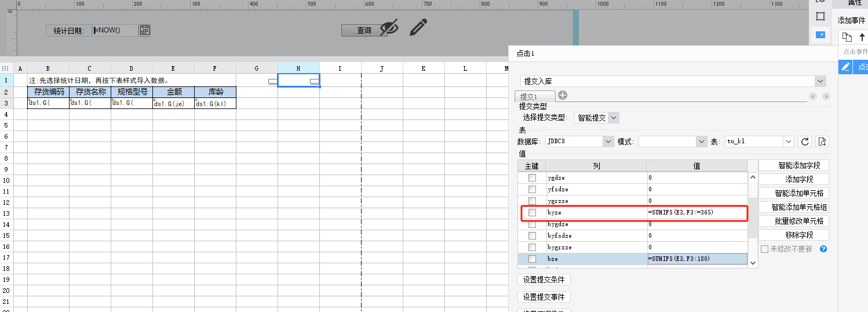Select the 存货编码 header cell
868x312 pixels.
[49, 92]
